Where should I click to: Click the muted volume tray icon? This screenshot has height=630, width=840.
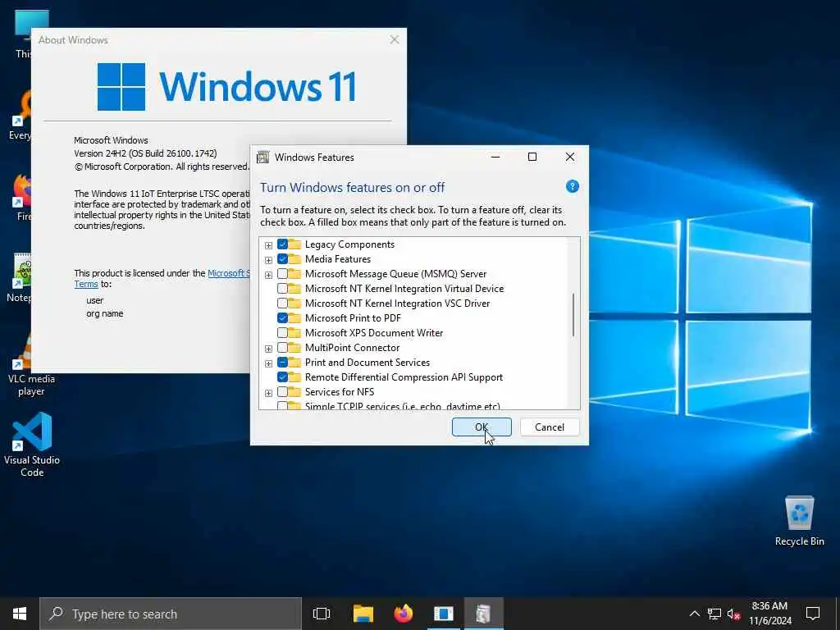tap(733, 614)
